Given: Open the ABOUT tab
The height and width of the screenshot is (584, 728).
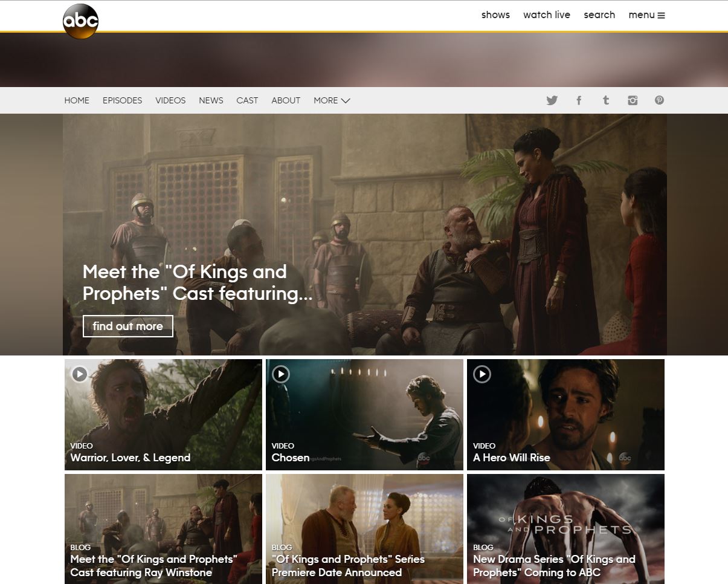Looking at the screenshot, I should pyautogui.click(x=286, y=100).
